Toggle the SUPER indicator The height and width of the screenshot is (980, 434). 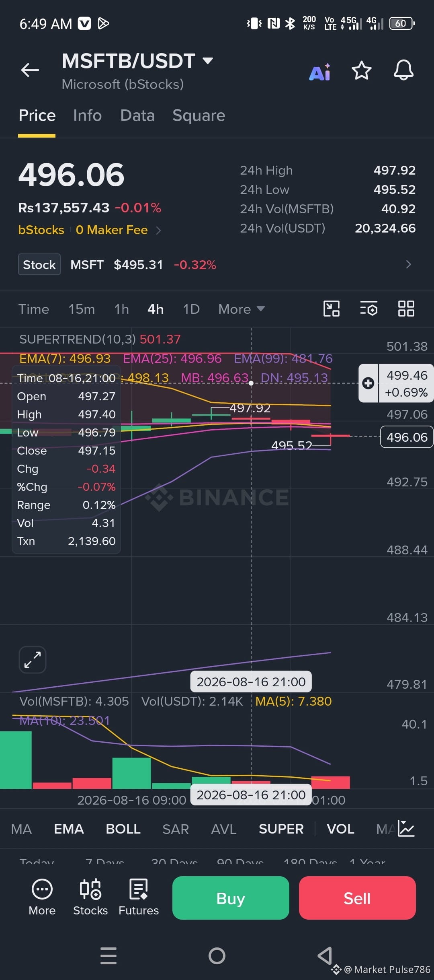pyautogui.click(x=281, y=829)
